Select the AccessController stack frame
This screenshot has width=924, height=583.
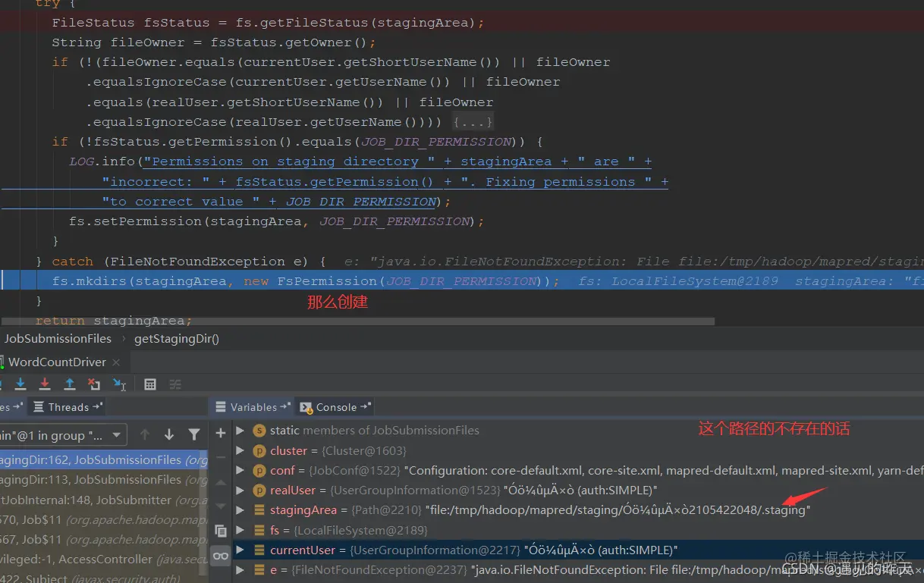tap(103, 559)
